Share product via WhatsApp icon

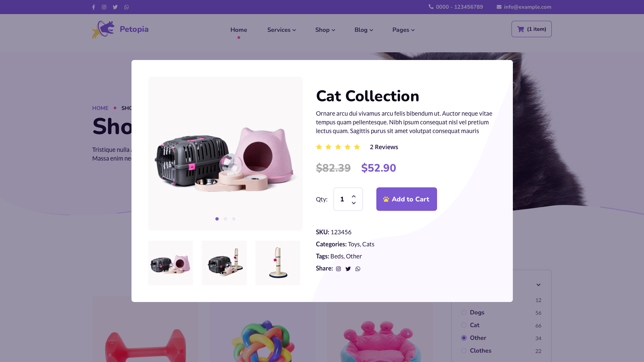(358, 269)
